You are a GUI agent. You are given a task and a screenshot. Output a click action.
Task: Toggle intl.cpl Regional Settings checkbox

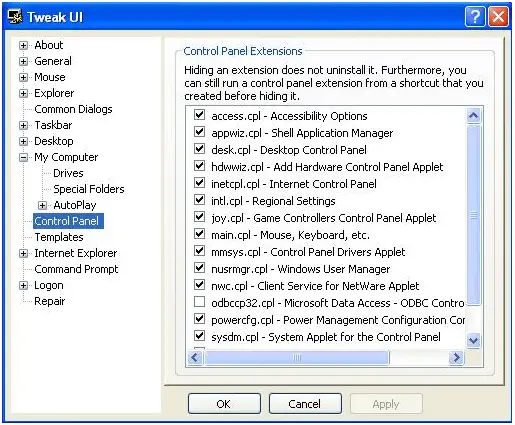[x=199, y=200]
